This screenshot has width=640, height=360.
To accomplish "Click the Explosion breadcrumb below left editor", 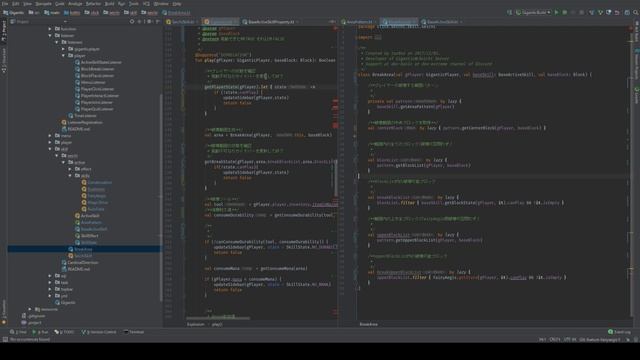I will pos(196,324).
